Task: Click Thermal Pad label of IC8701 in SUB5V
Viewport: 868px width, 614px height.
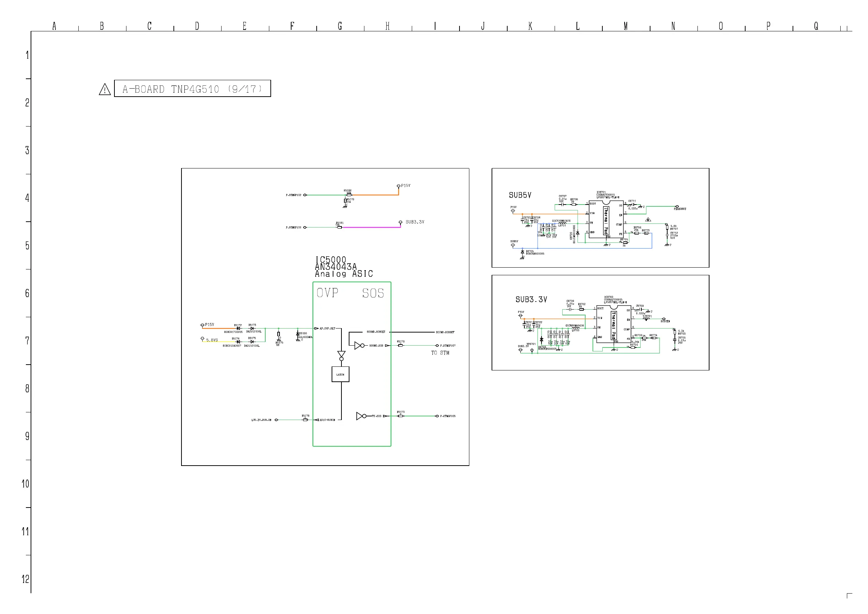Action: click(606, 220)
